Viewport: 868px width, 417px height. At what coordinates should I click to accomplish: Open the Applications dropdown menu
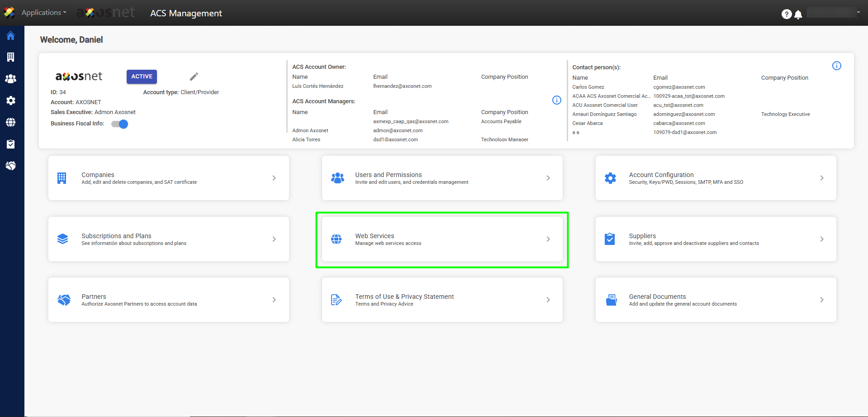pos(43,13)
